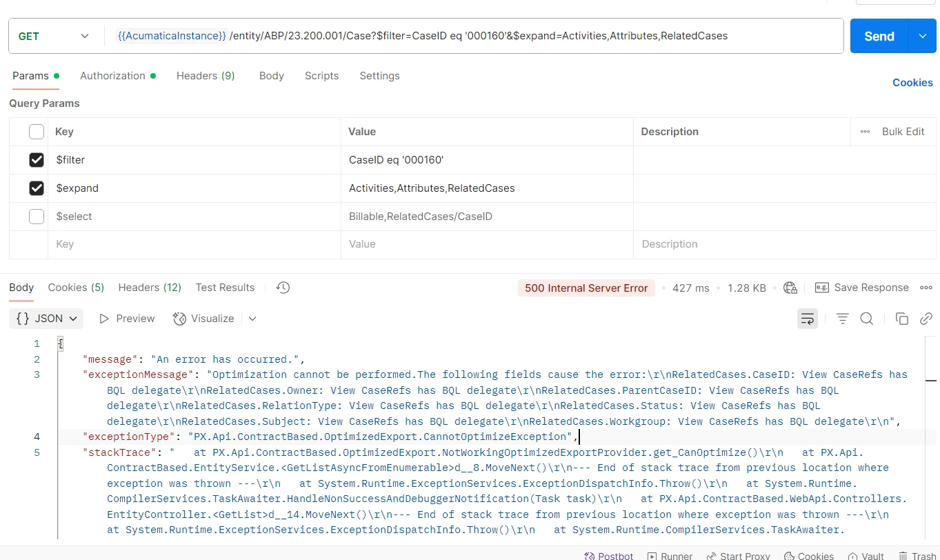Open Runner from the status bar
This screenshot has width=940, height=560.
(670, 556)
